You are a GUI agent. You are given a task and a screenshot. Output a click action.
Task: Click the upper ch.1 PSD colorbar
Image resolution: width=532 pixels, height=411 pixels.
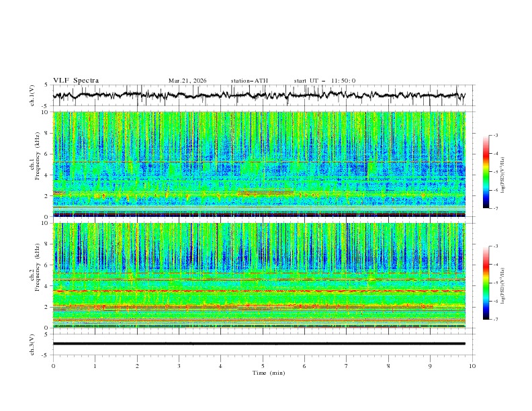[486, 172]
